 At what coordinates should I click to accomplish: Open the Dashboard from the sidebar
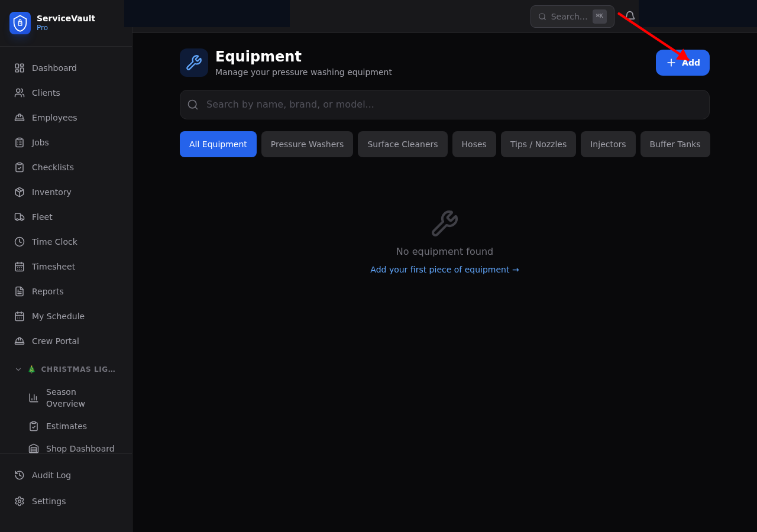pyautogui.click(x=54, y=68)
